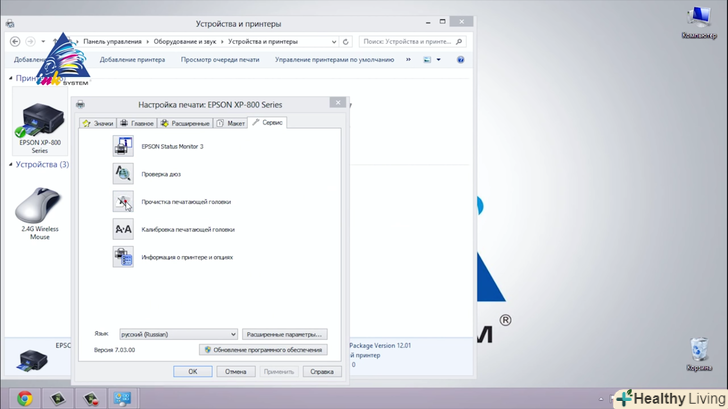728x409 pixels.
Task: Click the Отмена button
Action: pos(235,371)
